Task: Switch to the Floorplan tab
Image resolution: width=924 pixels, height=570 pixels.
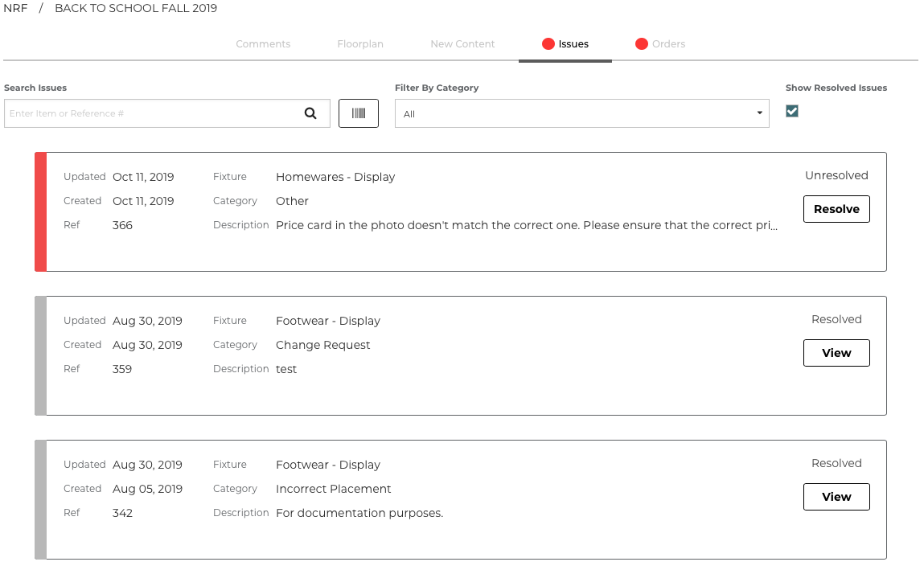Action: [x=360, y=44]
